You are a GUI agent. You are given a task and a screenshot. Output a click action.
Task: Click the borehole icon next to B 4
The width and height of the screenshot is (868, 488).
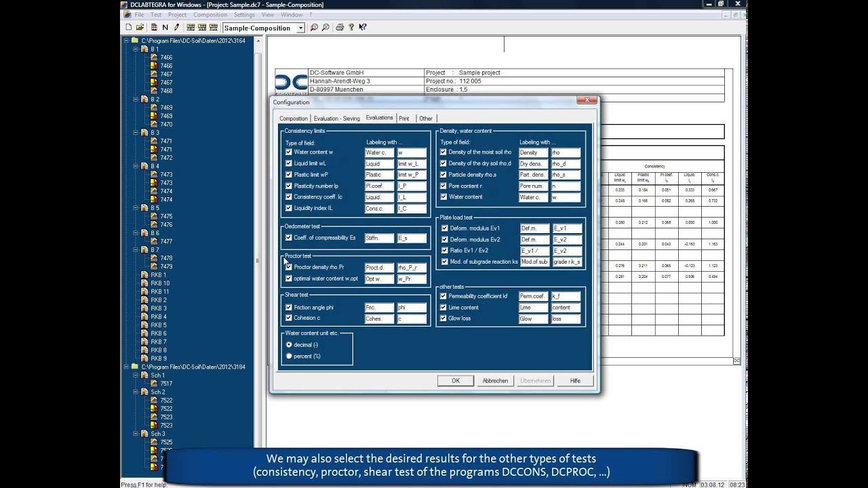point(144,166)
